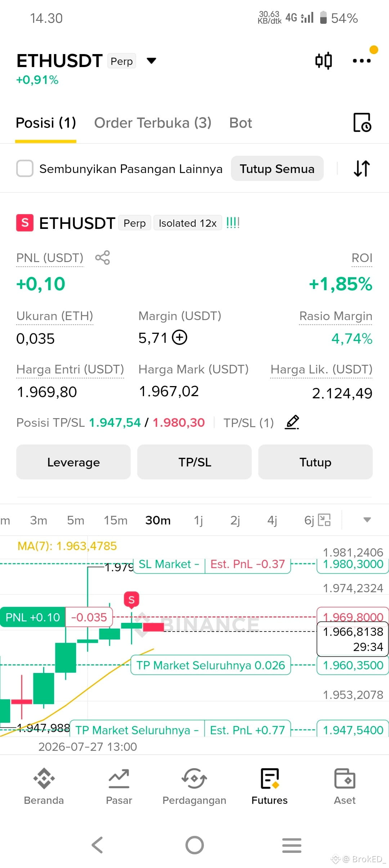This screenshot has height=868, width=389.
Task: Tap the Android home circle button
Action: pos(194,845)
